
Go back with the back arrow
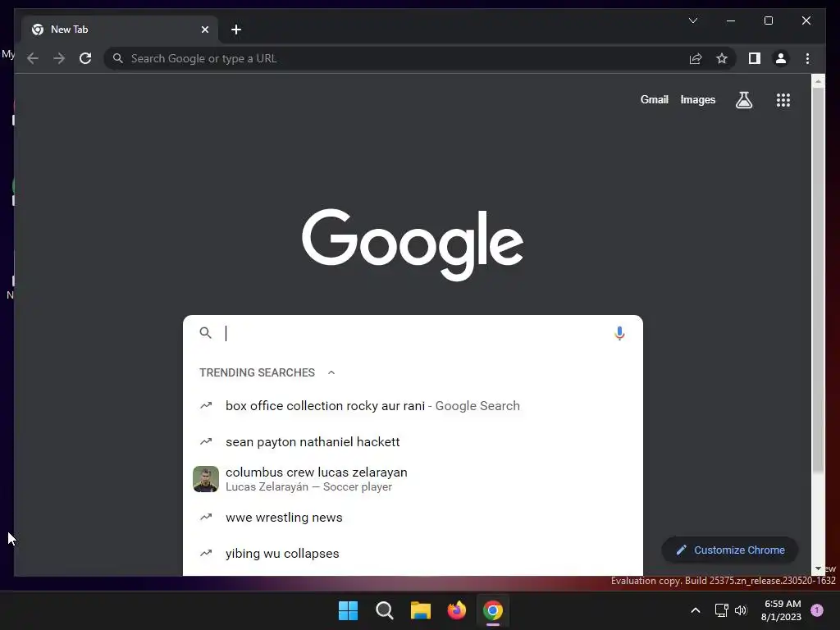(x=33, y=58)
